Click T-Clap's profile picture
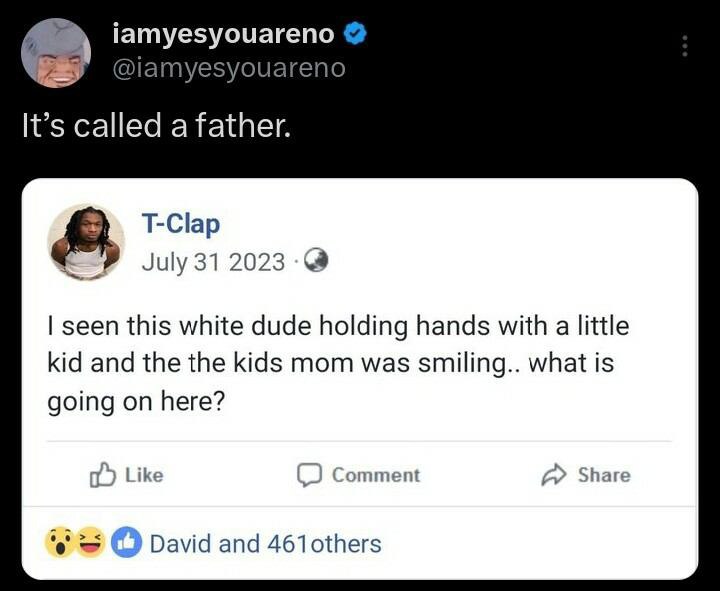The width and height of the screenshot is (720, 591). pyautogui.click(x=86, y=241)
